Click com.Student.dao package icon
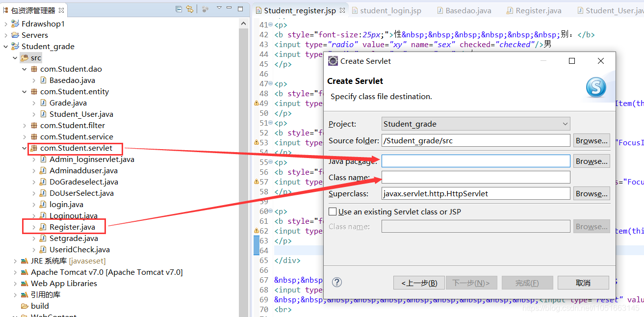 pyautogui.click(x=34, y=69)
